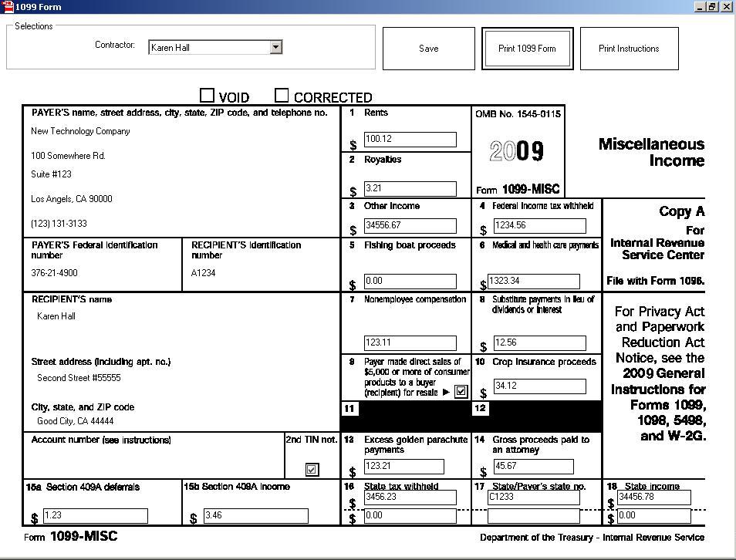
Task: Click the Rents amount field
Action: pos(411,139)
